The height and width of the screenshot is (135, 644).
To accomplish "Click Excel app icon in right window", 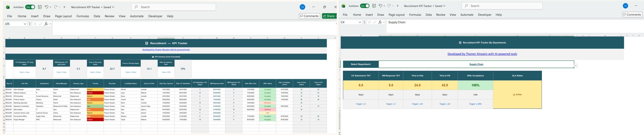I will click(344, 6).
